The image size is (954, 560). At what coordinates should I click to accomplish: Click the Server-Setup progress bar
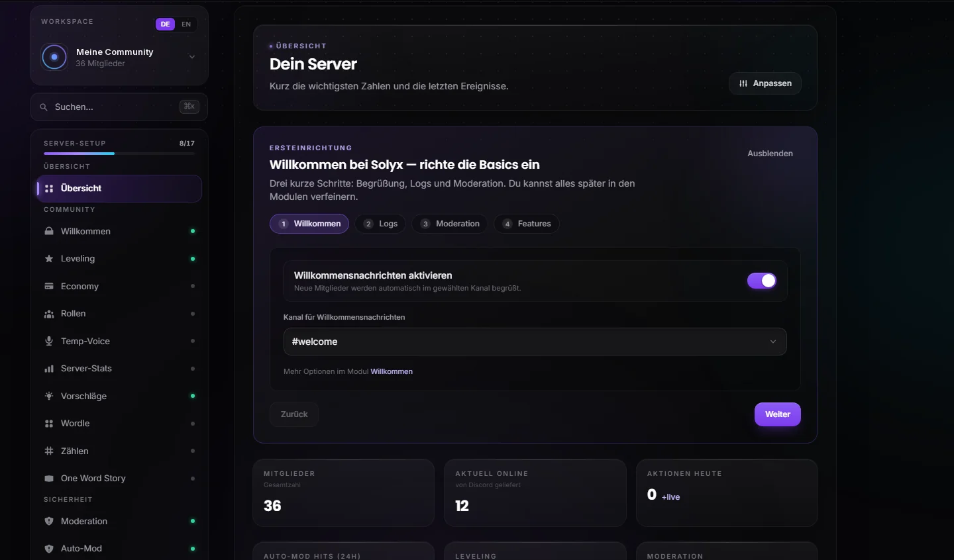[119, 154]
